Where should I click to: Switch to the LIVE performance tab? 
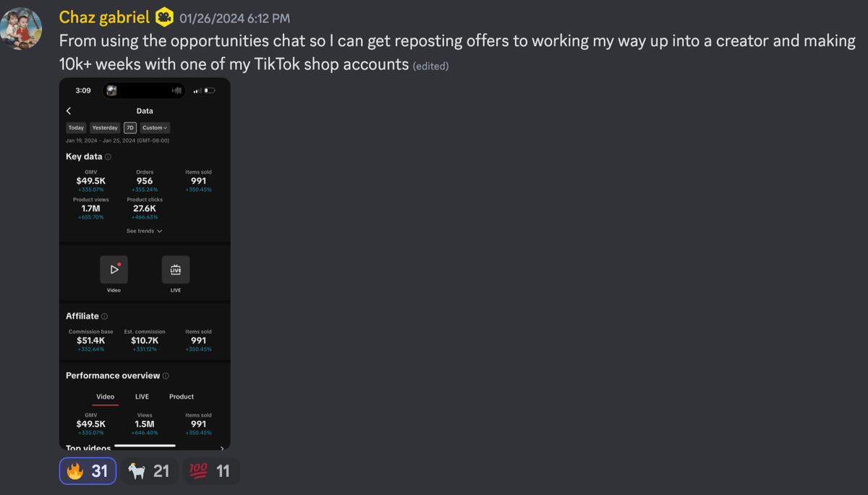(142, 397)
